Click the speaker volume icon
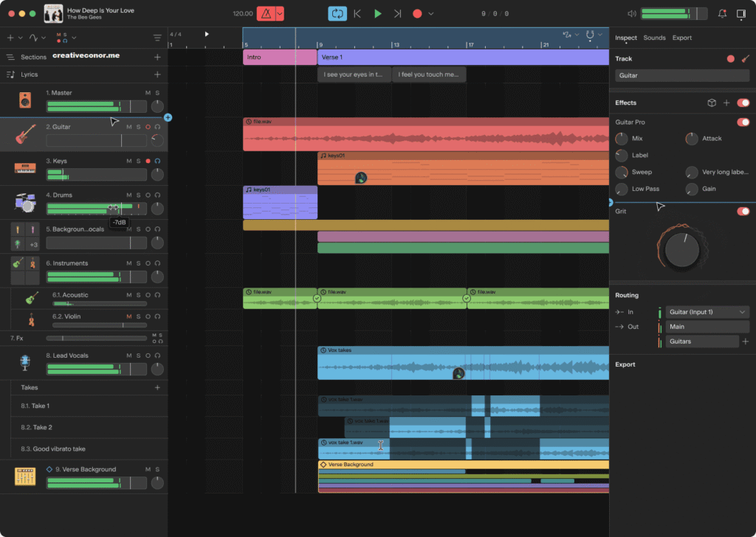756x537 pixels. tap(632, 13)
